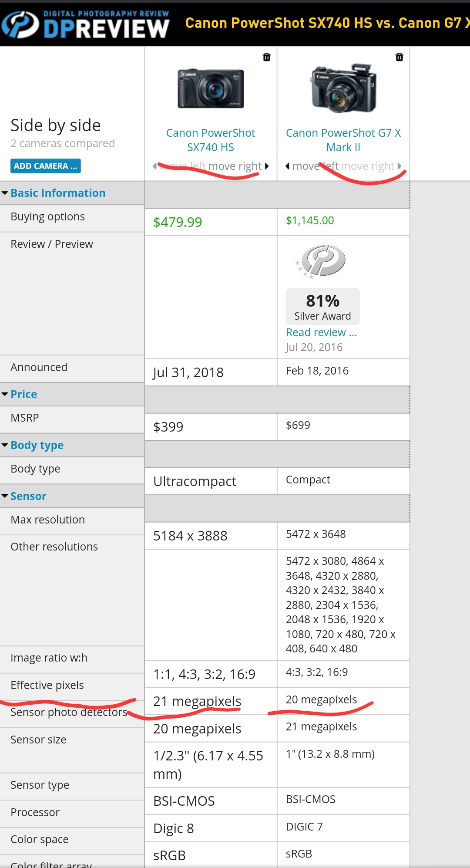Screen dimensions: 470x868
Task: Click the DPReview Silver Award badge icon
Action: point(322,261)
